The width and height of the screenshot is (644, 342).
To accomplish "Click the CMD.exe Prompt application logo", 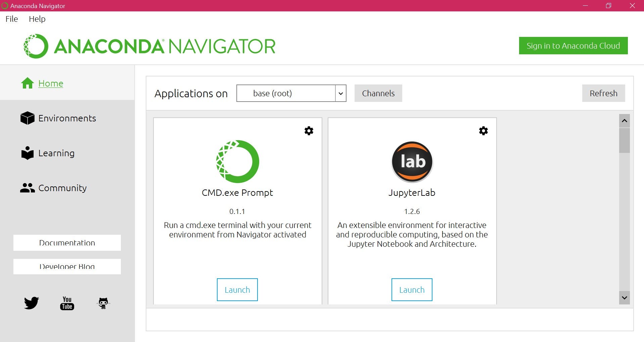I will [x=237, y=162].
